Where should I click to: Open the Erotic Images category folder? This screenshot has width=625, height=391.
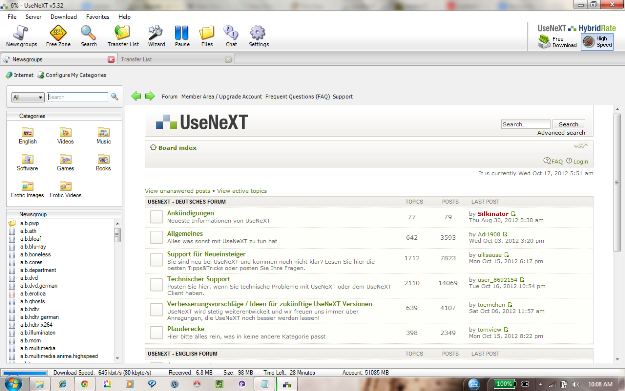click(28, 189)
